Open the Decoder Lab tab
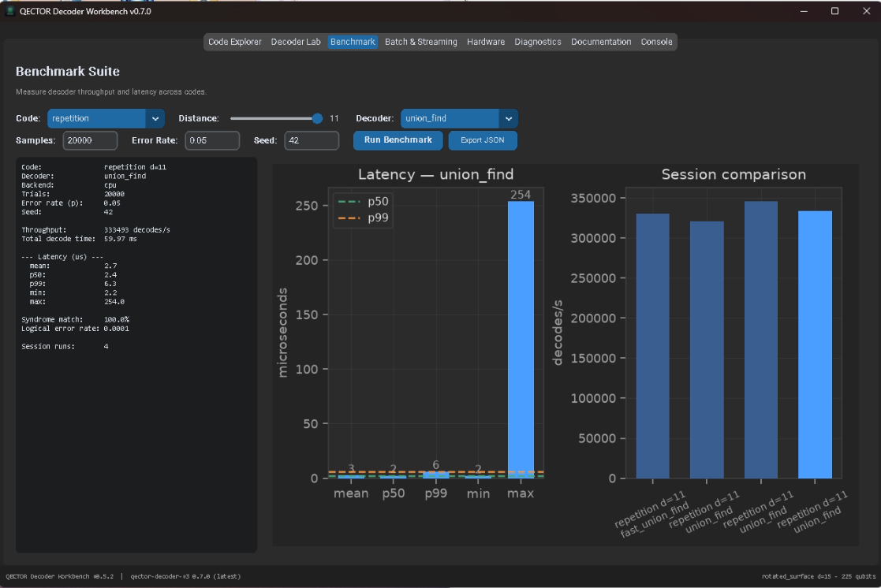881x588 pixels. [x=296, y=42]
